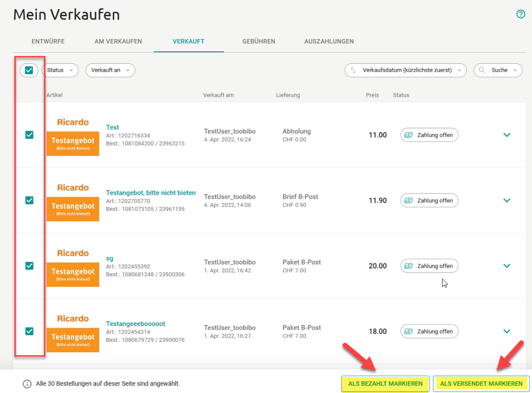Click buyer TestUser_toobibo dated 4. Apr. 2022, 16:24
This screenshot has height=393, width=532.
[230, 131]
